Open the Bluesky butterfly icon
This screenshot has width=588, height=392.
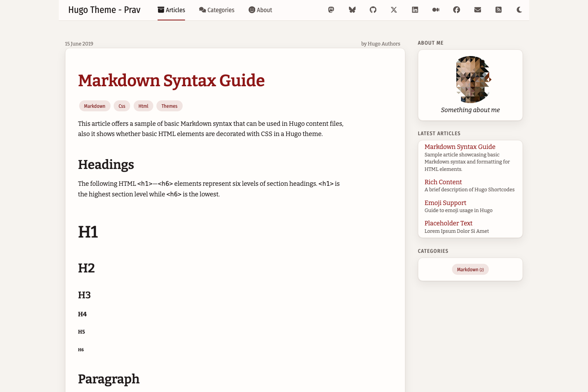(x=352, y=10)
